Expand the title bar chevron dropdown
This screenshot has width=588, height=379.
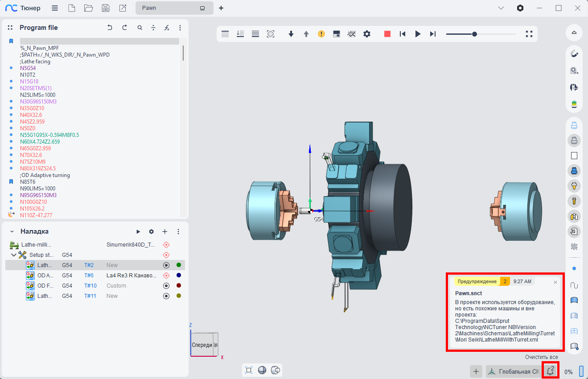click(501, 8)
